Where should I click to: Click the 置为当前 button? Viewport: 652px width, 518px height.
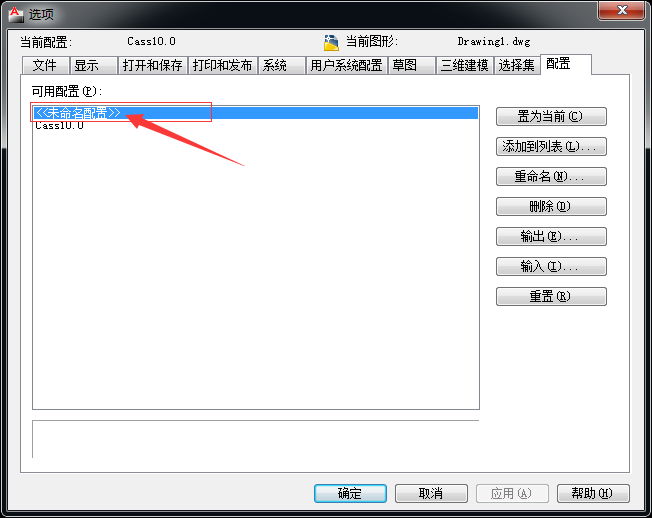(x=551, y=116)
